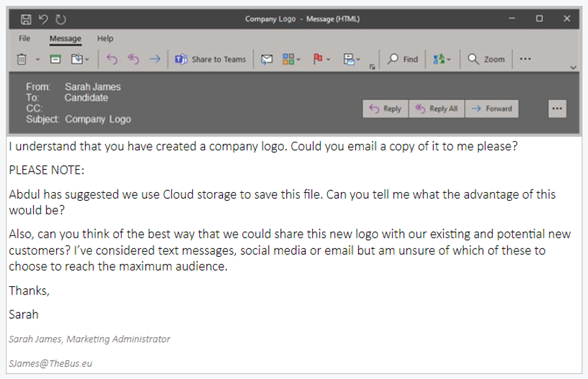The image size is (588, 379).
Task: Click the Redo icon in title bar
Action: [x=61, y=20]
